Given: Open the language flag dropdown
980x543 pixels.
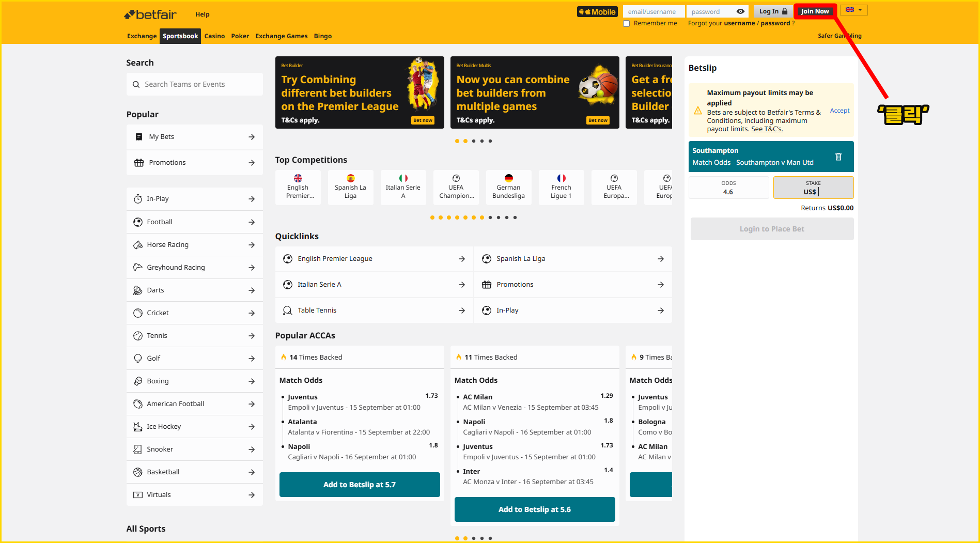Looking at the screenshot, I should pyautogui.click(x=853, y=10).
